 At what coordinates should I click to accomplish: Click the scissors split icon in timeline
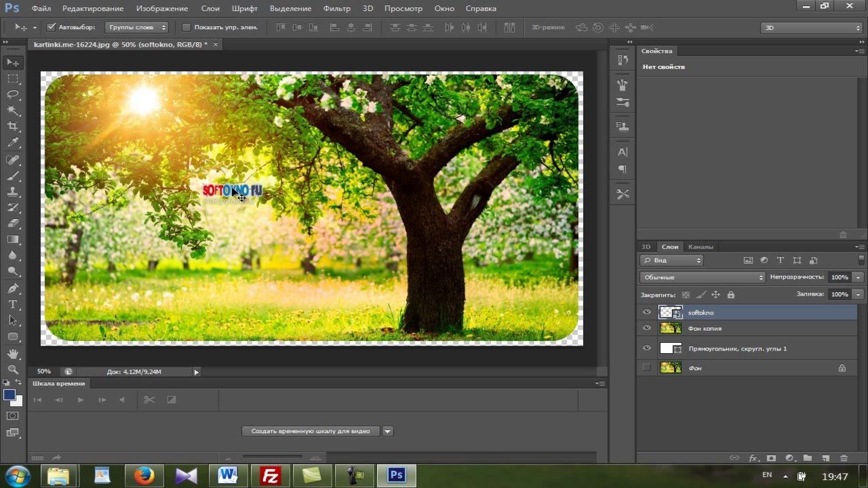pos(149,400)
